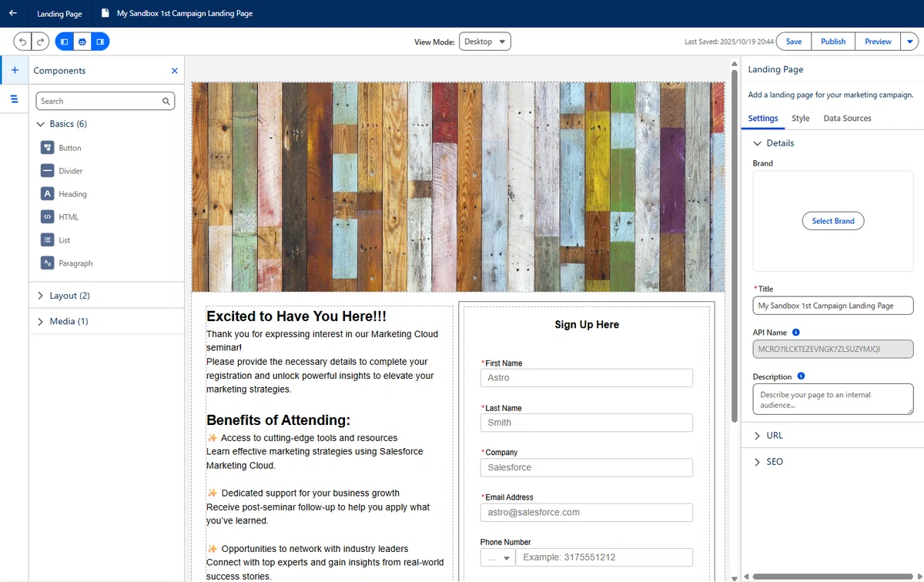The height and width of the screenshot is (582, 924).
Task: Click the Select Brand button
Action: (x=833, y=221)
